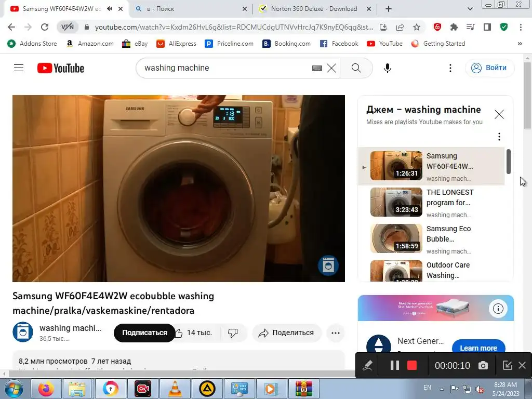Open the YouTube hamburger guide menu
532x399 pixels.
pyautogui.click(x=19, y=68)
